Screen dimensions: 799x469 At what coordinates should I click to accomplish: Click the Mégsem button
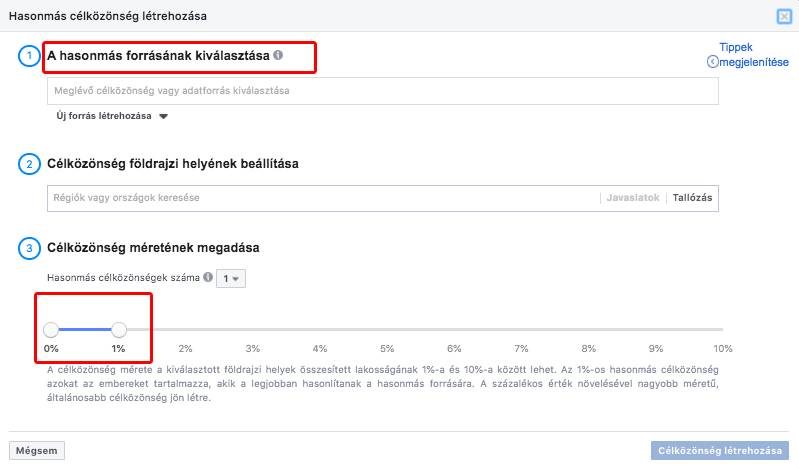pyautogui.click(x=37, y=451)
